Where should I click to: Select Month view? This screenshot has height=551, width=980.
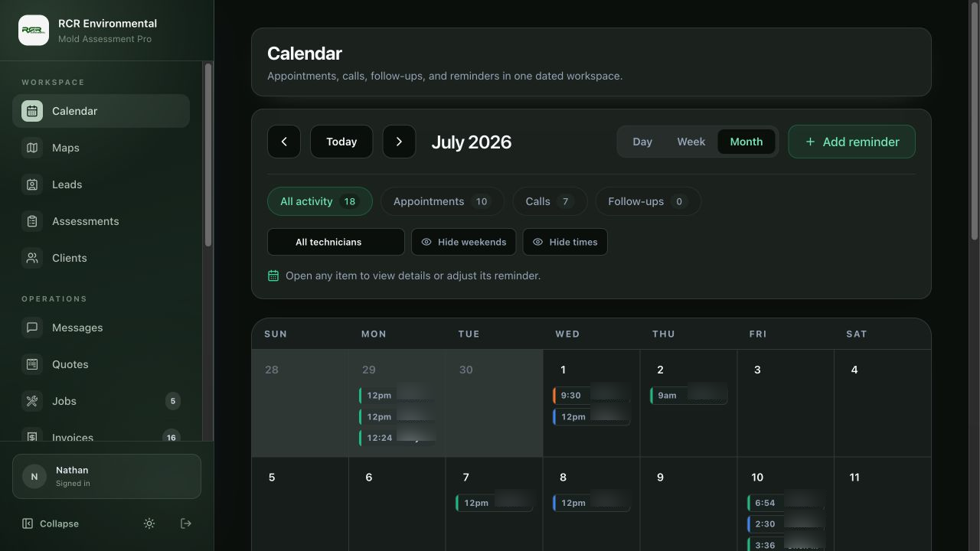pos(746,142)
